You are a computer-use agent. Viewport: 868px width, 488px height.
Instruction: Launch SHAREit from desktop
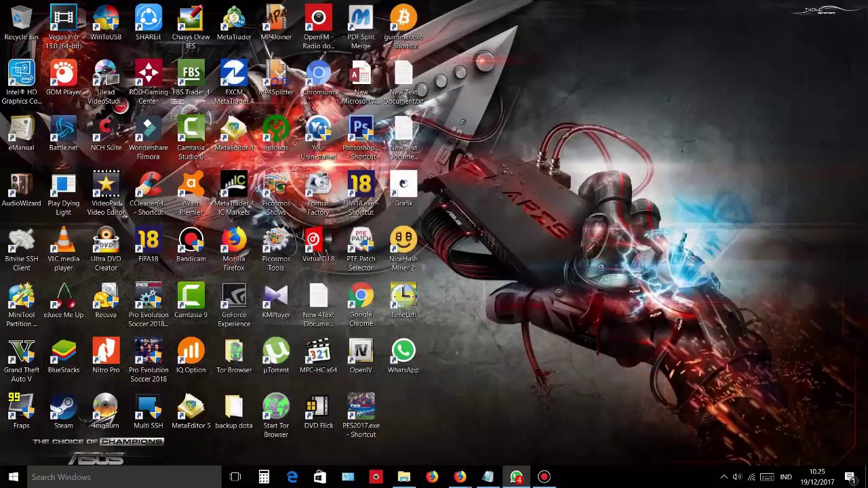[x=148, y=22]
